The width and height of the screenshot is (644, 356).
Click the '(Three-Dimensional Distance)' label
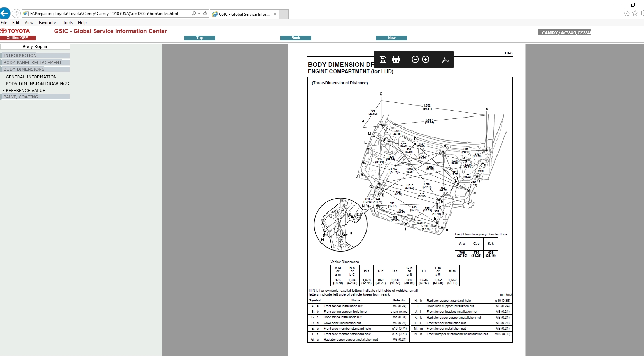click(x=340, y=83)
